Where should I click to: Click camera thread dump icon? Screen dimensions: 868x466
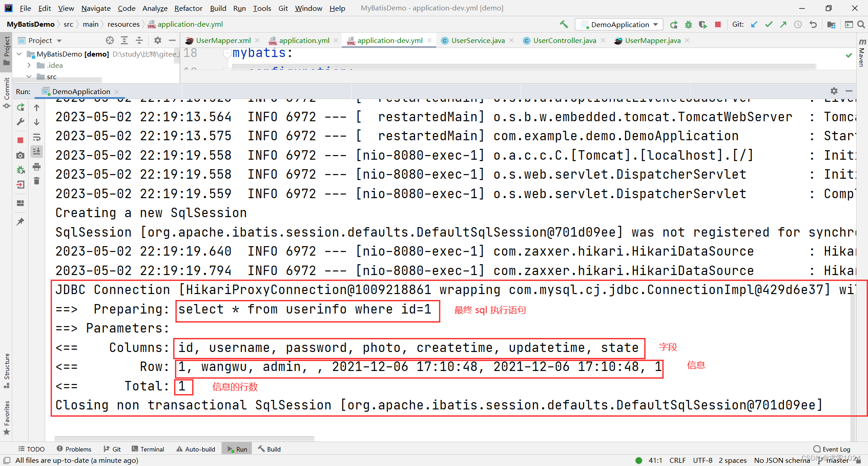point(20,155)
